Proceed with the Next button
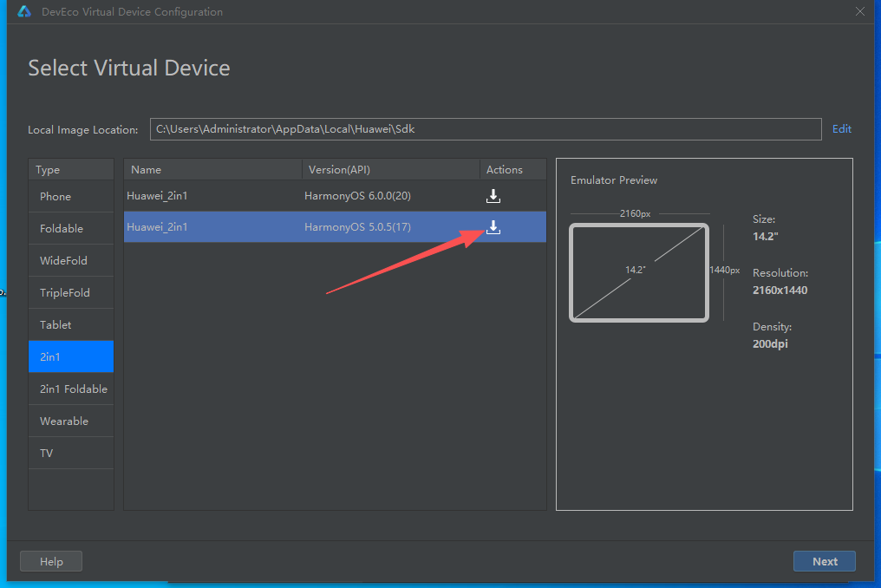The height and width of the screenshot is (588, 881). [x=825, y=561]
